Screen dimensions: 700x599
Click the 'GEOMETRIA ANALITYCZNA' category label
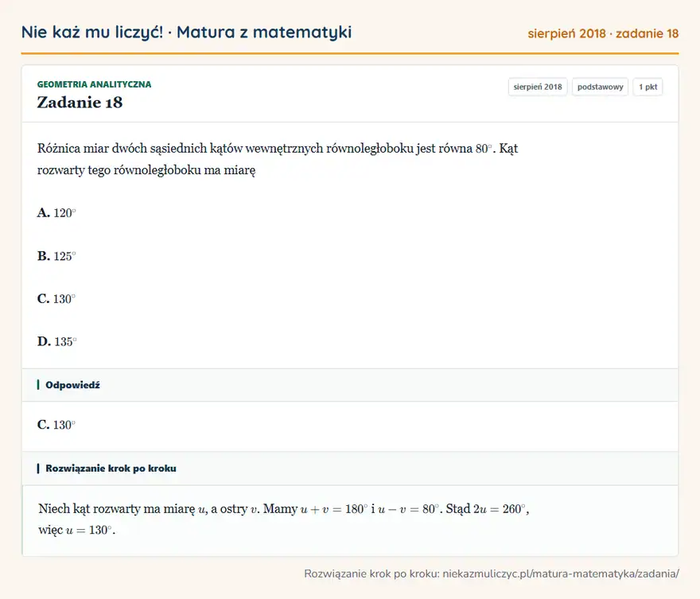click(x=94, y=84)
